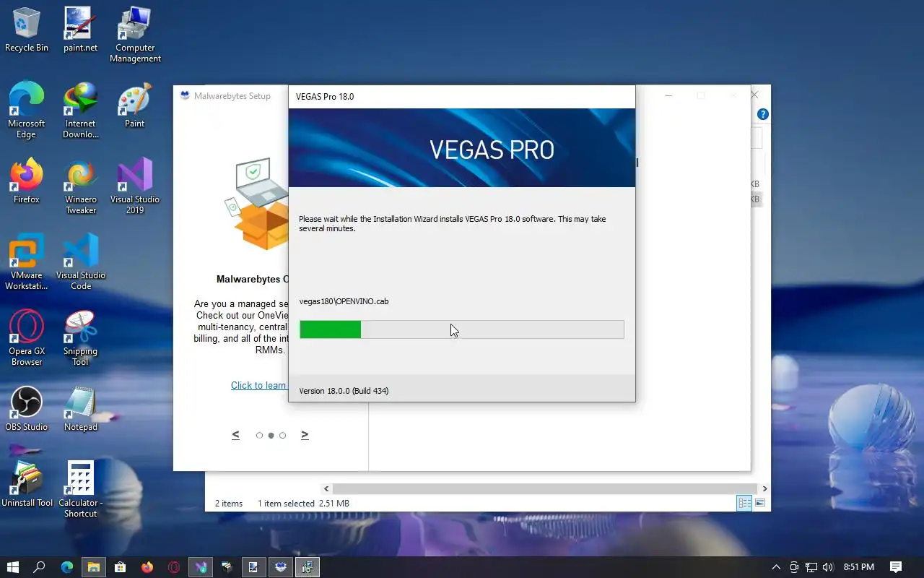Select the second Malwarebytes slide dot

[x=271, y=436]
